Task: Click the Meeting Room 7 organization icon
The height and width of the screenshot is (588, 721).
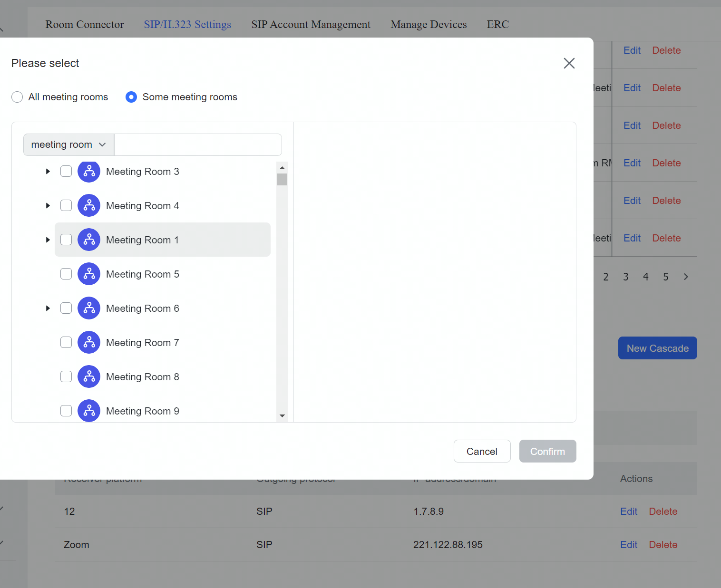Action: coord(89,342)
